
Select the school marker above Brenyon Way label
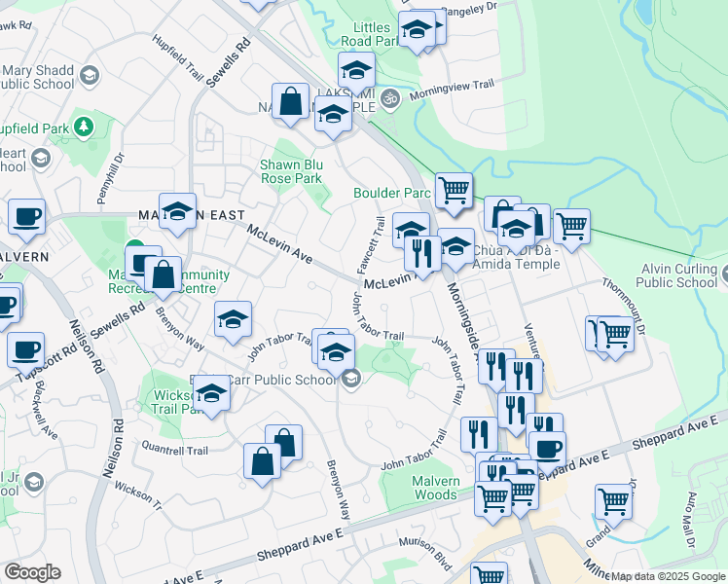[233, 320]
